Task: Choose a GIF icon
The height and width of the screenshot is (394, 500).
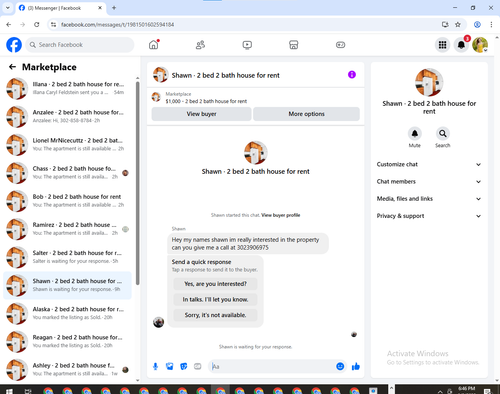Action: (x=198, y=367)
